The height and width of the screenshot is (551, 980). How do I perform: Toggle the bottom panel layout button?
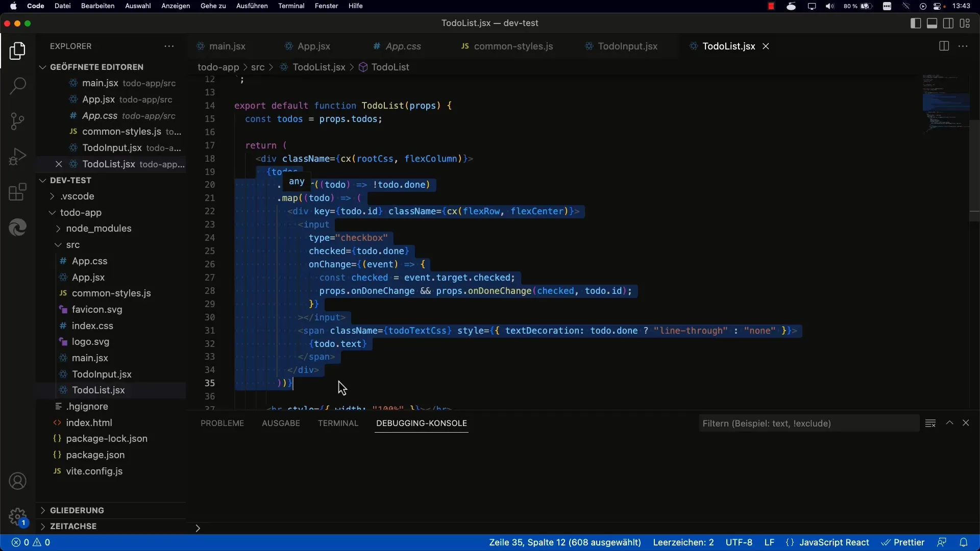[x=932, y=23]
